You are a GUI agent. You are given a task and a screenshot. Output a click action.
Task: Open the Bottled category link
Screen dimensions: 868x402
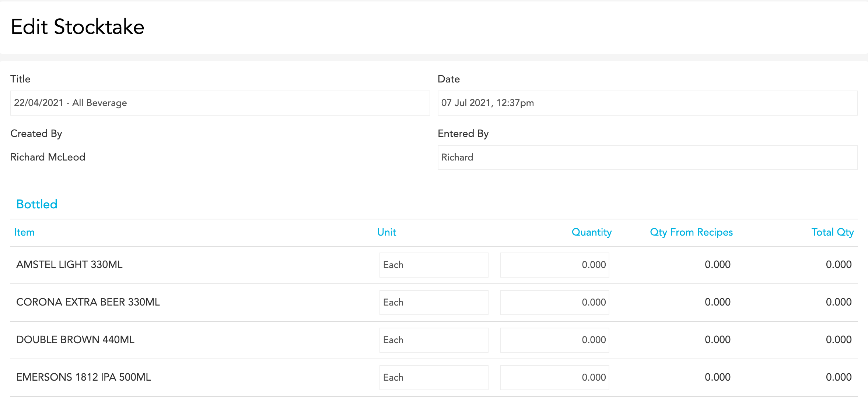point(37,204)
